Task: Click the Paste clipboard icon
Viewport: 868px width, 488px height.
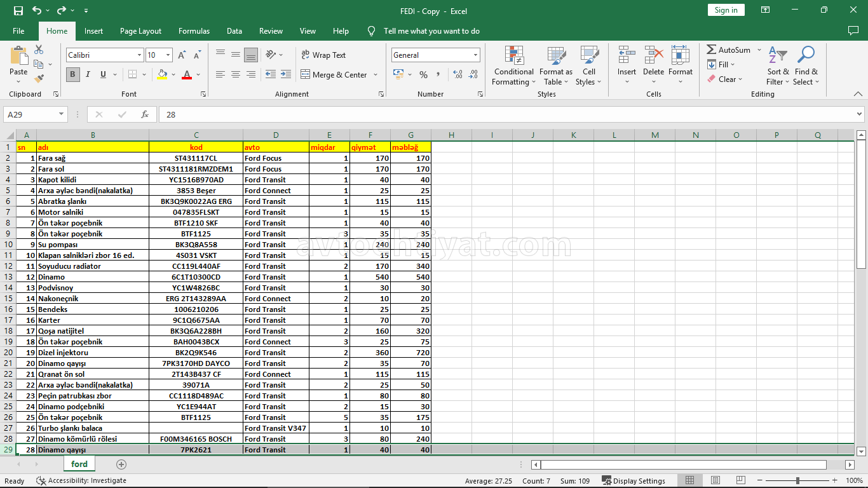Action: (18, 55)
